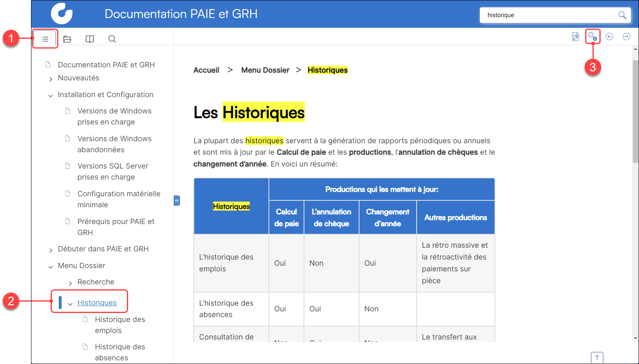639x364 pixels.
Task: Collapse the sidebar panel handle
Action: [x=177, y=201]
